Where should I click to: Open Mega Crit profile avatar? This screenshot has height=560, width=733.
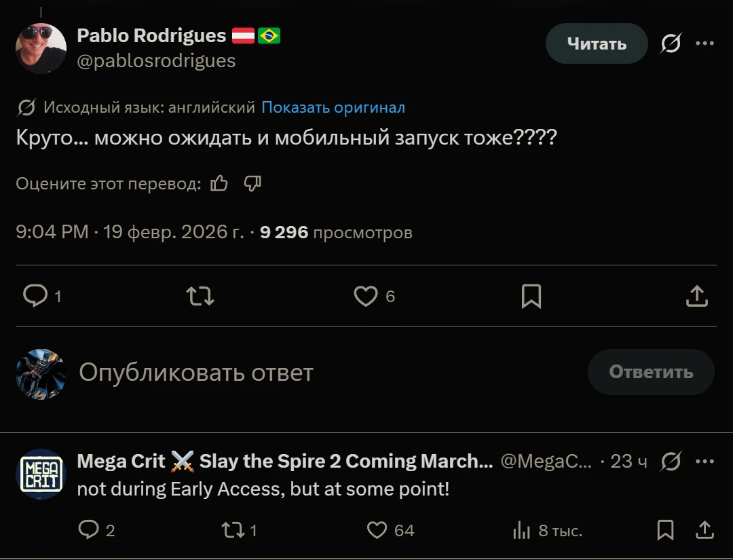click(41, 474)
